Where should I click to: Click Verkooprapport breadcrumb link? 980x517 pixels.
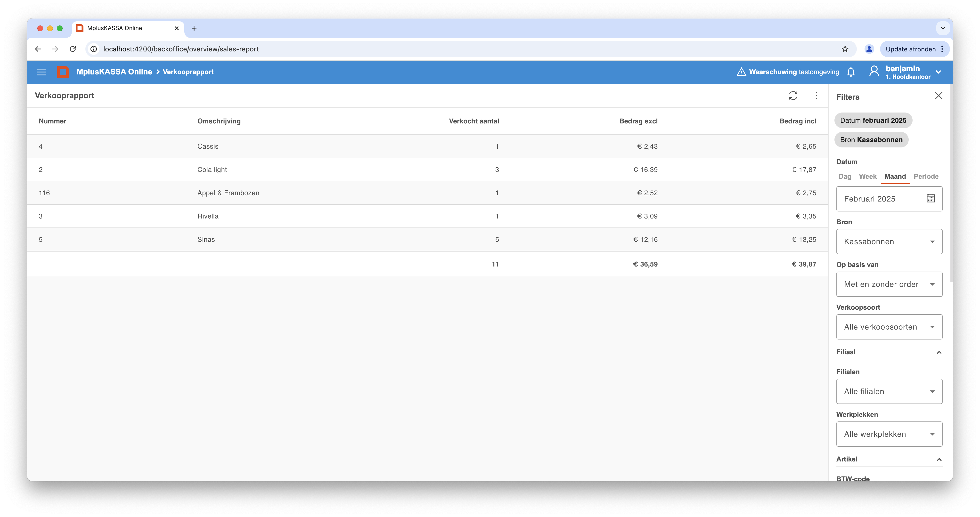(x=188, y=72)
